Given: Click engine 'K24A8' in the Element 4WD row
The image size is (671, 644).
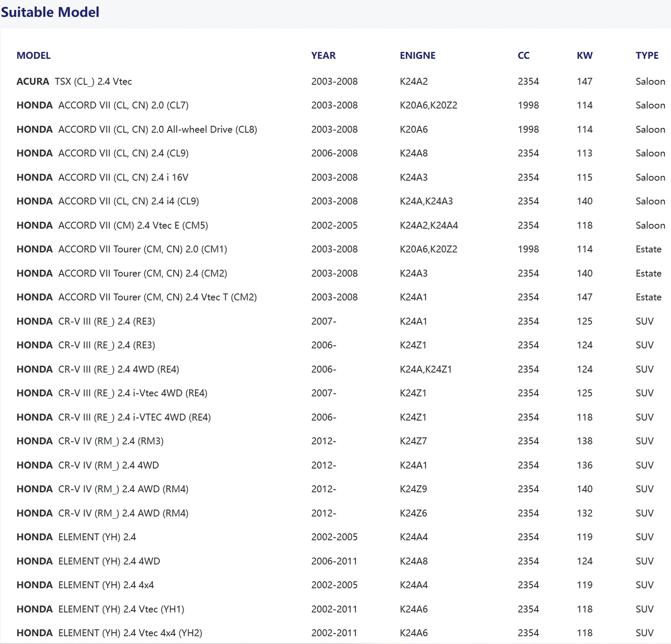Looking at the screenshot, I should (x=413, y=561).
